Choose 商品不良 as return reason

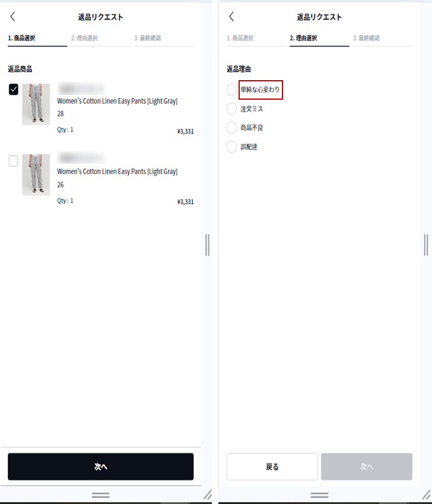tap(231, 128)
